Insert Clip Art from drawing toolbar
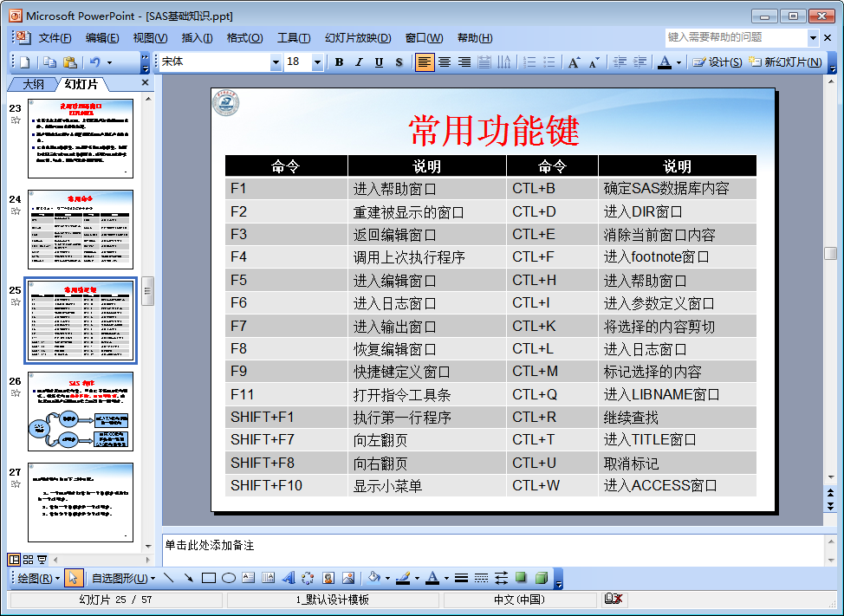Screen dimensions: 844x616 328,579
